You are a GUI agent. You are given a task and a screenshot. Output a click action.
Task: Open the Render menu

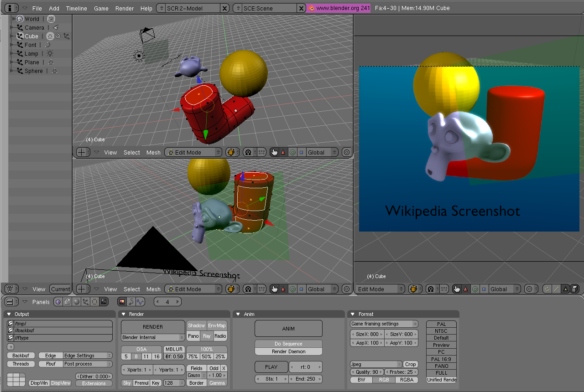[x=125, y=8]
